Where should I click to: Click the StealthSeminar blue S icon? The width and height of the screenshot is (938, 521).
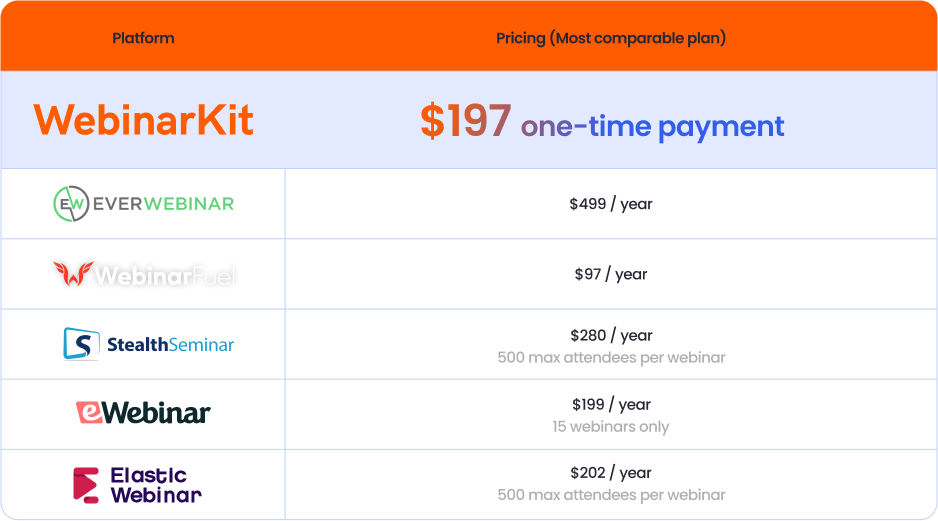tap(80, 344)
